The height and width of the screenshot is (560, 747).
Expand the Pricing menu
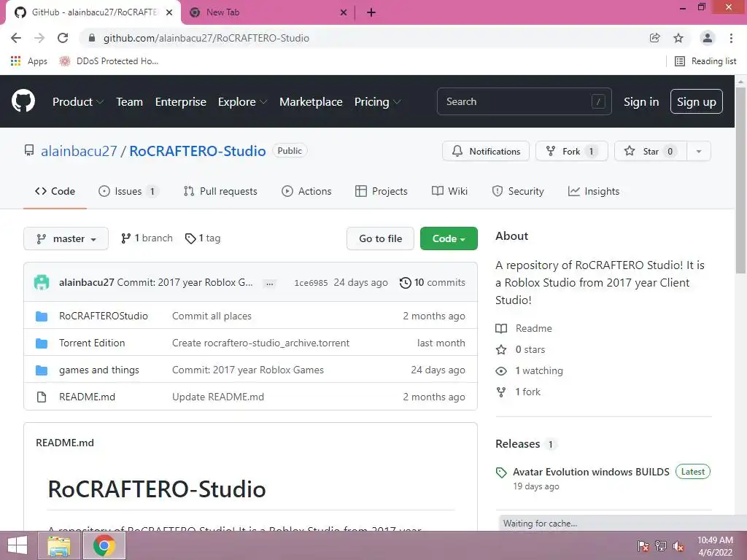(x=377, y=102)
